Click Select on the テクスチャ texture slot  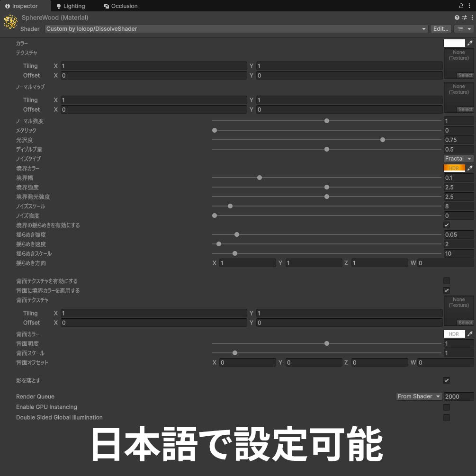point(465,75)
